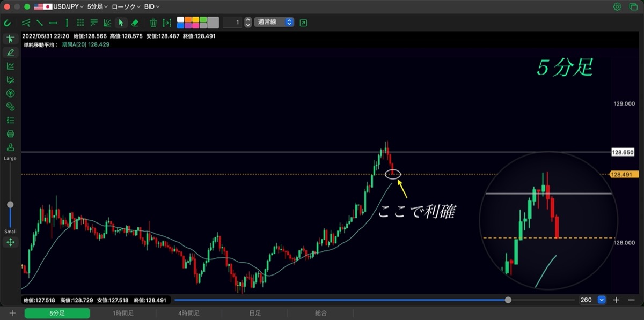Select the trend line drawing tool
Image resolution: width=644 pixels, height=320 pixels.
[40, 23]
